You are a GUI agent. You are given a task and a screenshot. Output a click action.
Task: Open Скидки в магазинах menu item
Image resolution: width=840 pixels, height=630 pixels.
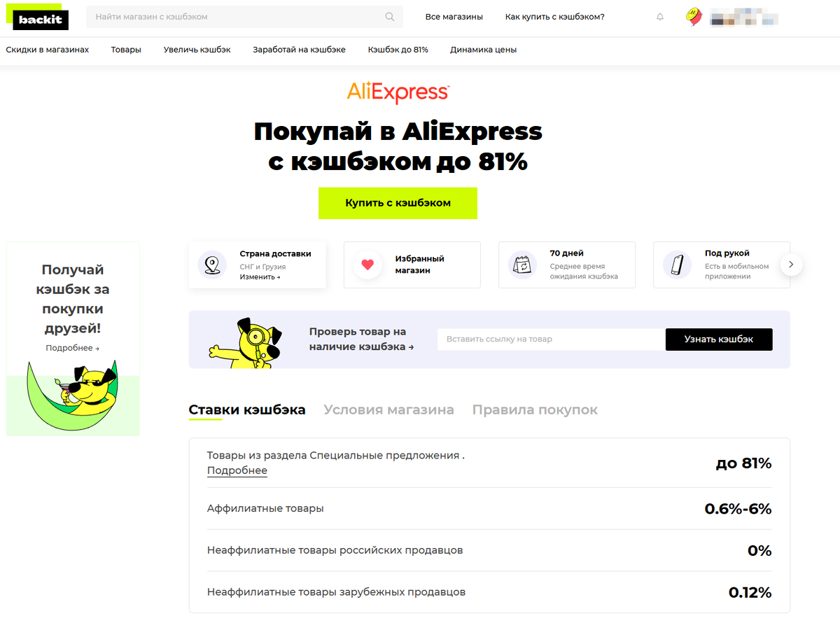click(x=48, y=50)
